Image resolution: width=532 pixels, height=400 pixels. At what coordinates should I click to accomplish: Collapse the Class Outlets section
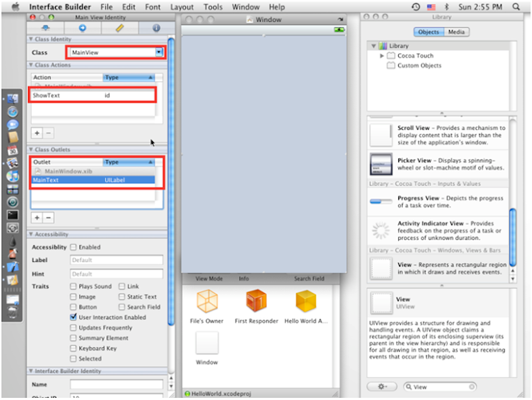31,150
